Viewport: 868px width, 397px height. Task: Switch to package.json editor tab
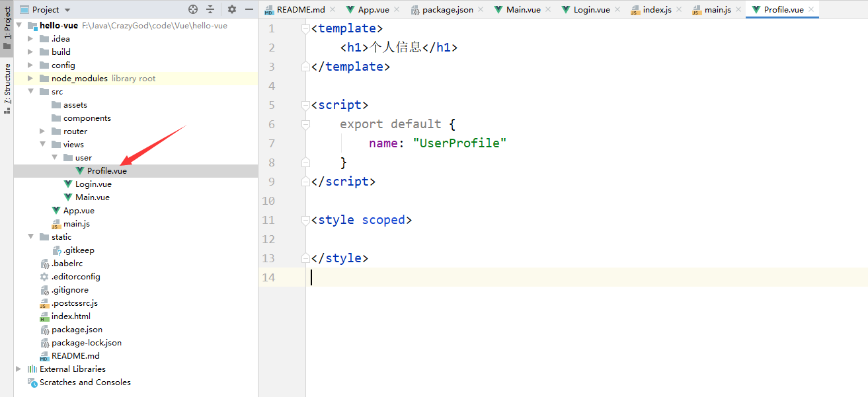(x=448, y=9)
